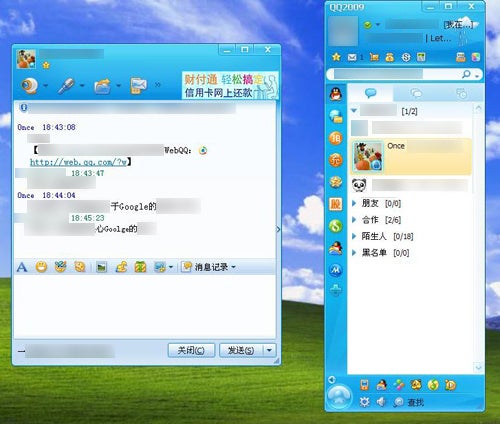Open the send file dropdown arrow
The width and height of the screenshot is (500, 424).
tap(118, 86)
